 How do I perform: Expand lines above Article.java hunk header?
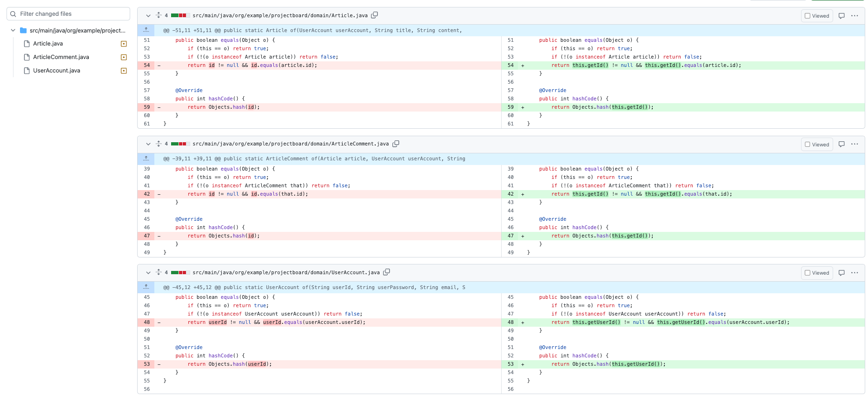coord(146,30)
